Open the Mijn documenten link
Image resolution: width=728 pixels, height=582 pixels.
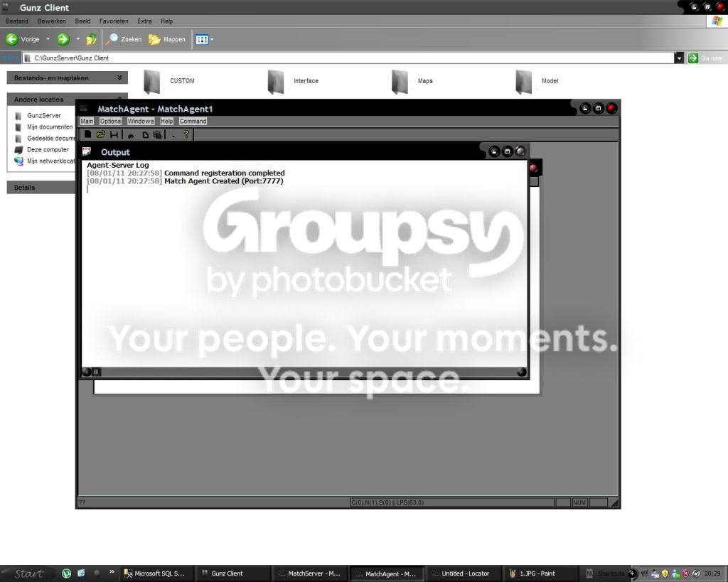tap(50, 127)
